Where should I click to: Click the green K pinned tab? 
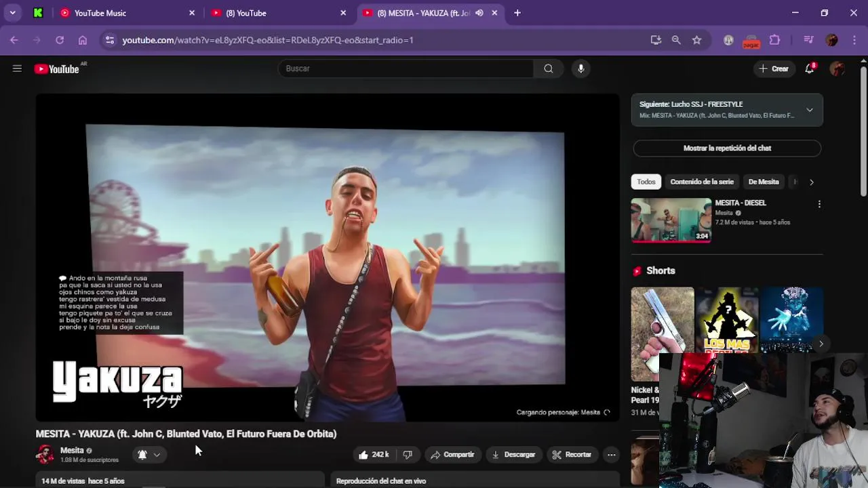[38, 13]
